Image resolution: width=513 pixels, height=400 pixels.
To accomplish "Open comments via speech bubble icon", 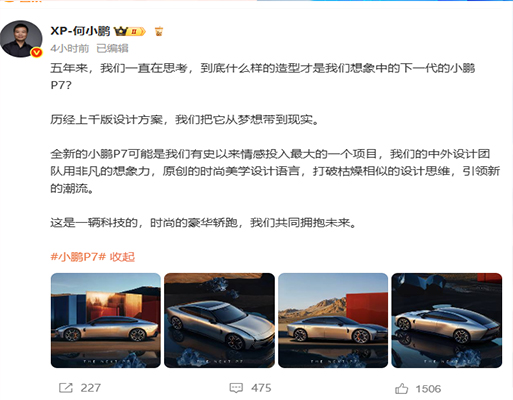I will coord(236,388).
